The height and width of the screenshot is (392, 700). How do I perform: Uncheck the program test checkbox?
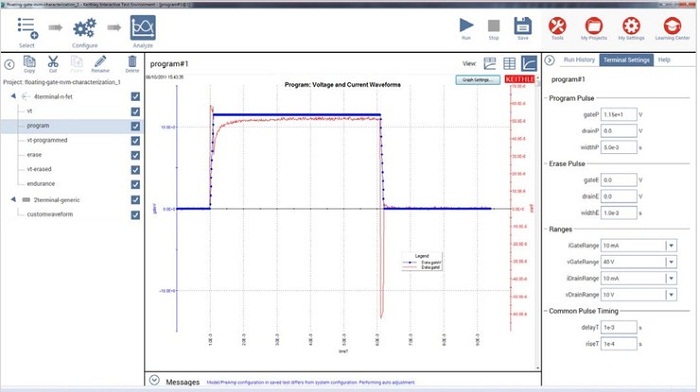(135, 126)
